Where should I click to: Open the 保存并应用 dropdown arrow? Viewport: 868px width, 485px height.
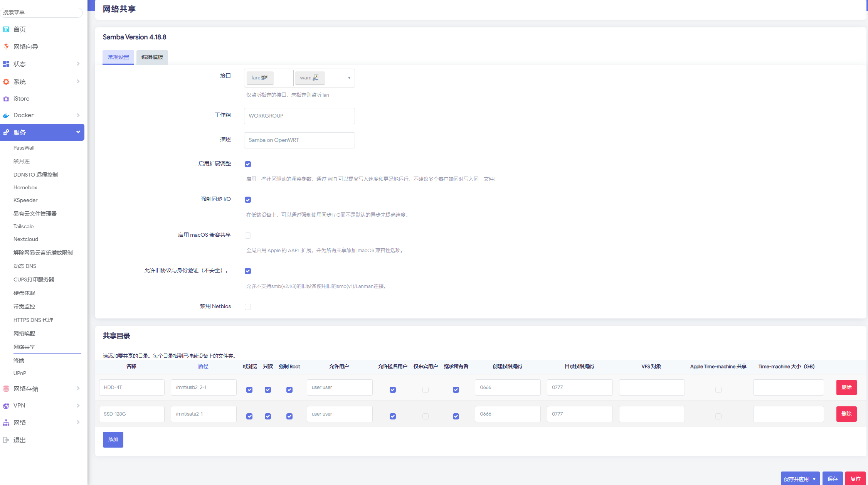tap(814, 479)
